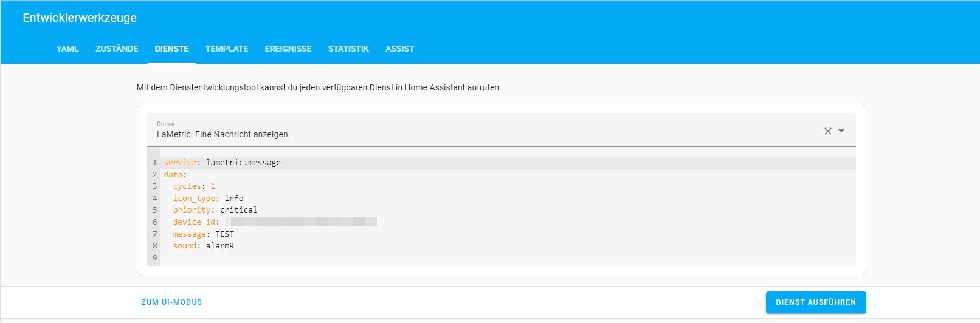The height and width of the screenshot is (323, 980).
Task: Click the 'sound: alarm9' line
Action: coord(203,246)
